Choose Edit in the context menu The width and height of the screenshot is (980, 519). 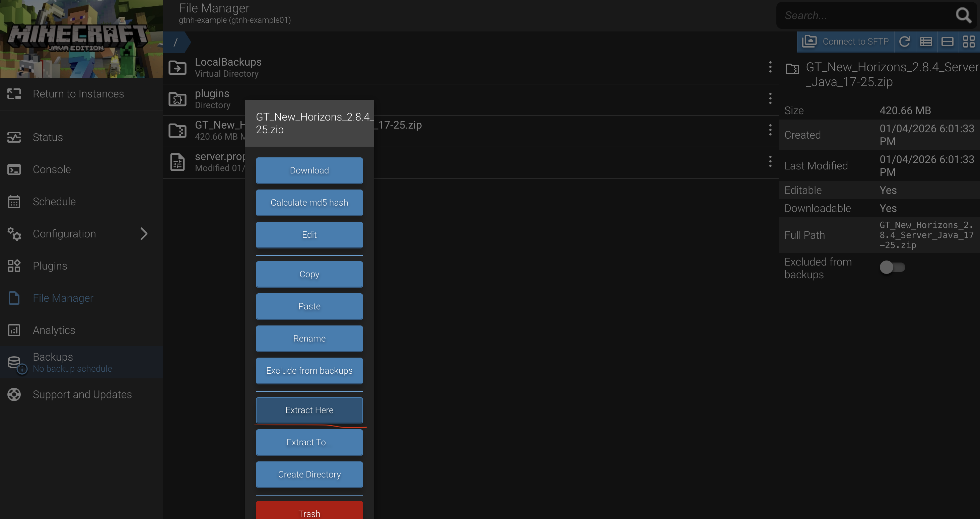click(309, 235)
